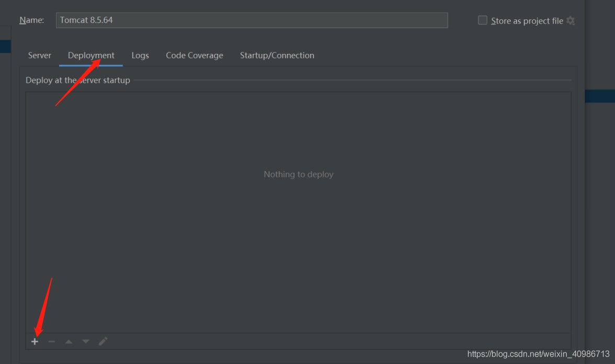The image size is (615, 364).
Task: Select the Deployment tab
Action: pyautogui.click(x=91, y=55)
